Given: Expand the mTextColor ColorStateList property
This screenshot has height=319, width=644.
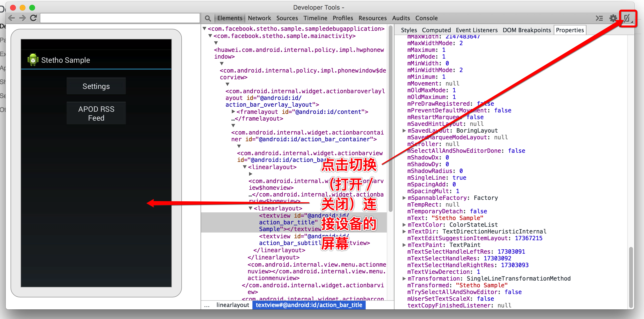Looking at the screenshot, I should 404,225.
